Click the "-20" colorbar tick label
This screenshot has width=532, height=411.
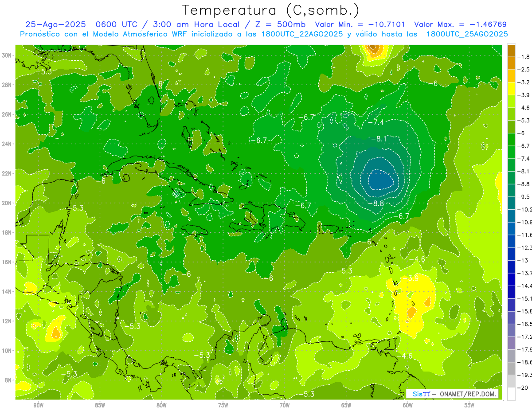click(523, 388)
